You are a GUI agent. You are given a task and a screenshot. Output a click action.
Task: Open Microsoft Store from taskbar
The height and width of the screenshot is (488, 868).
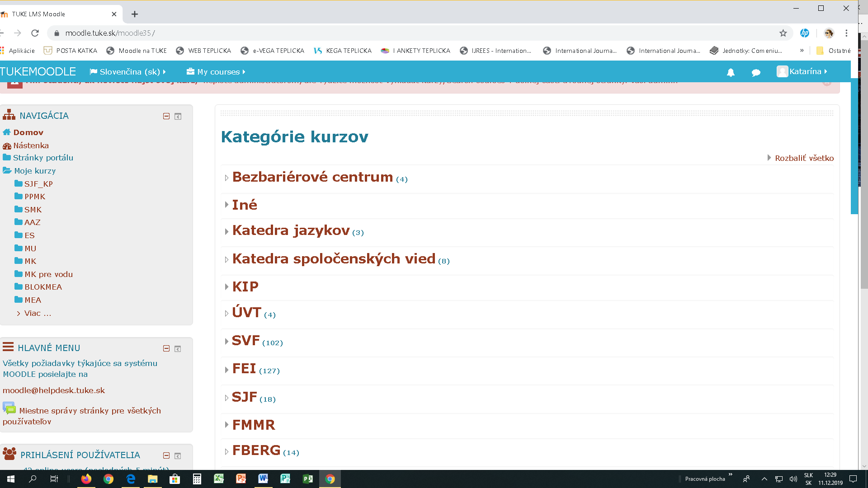[175, 479]
